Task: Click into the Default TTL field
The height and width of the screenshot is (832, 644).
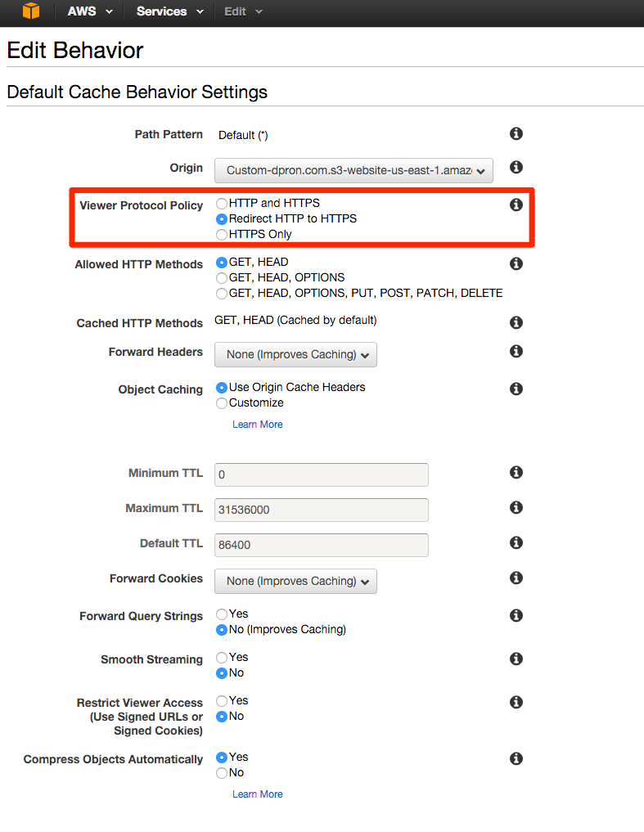Action: pyautogui.click(x=322, y=545)
